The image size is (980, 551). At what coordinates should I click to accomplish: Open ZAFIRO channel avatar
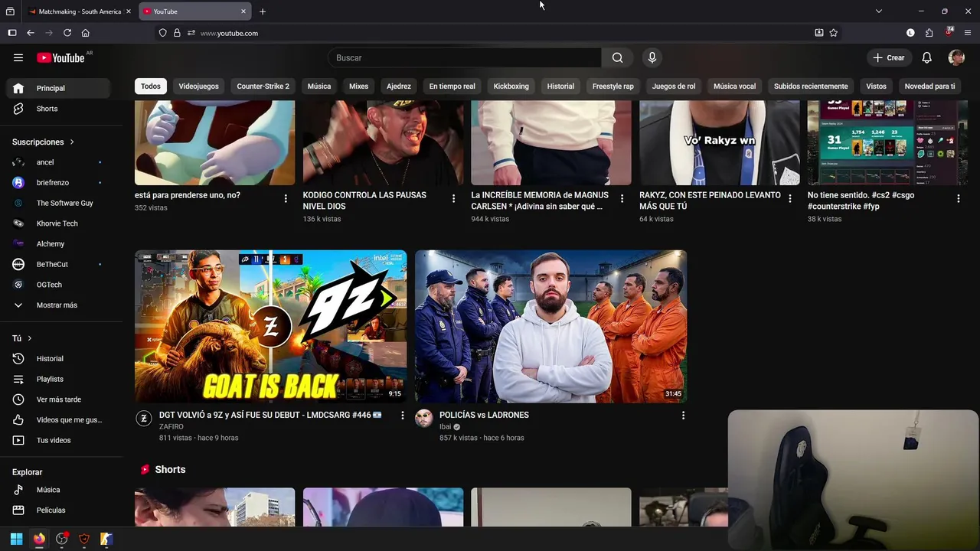click(144, 418)
